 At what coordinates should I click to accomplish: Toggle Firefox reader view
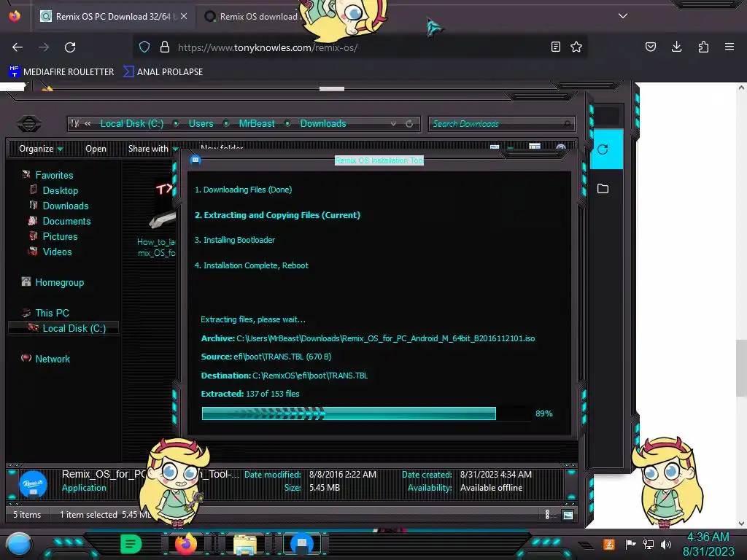click(555, 47)
